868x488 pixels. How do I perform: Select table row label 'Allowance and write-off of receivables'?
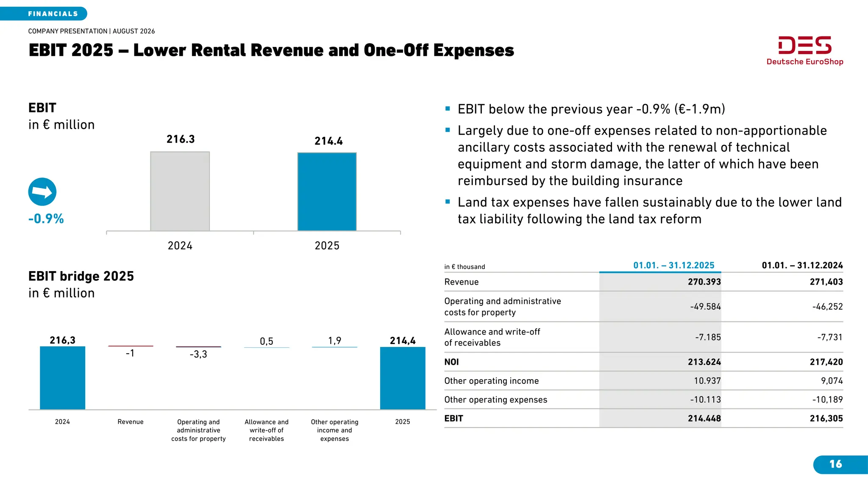492,337
